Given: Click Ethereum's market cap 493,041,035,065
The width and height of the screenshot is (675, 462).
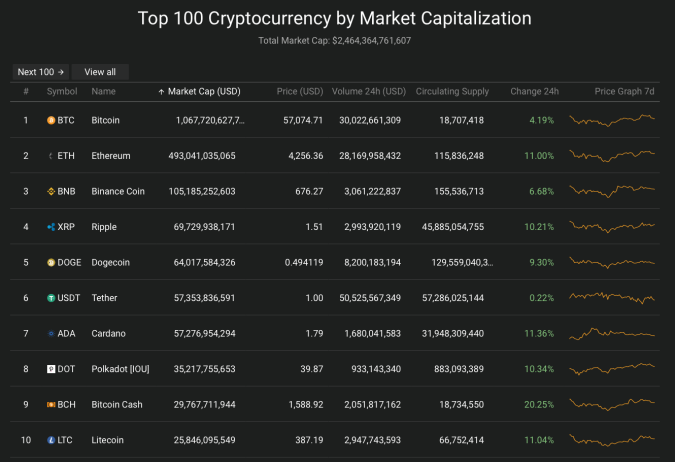Looking at the screenshot, I should [x=202, y=156].
